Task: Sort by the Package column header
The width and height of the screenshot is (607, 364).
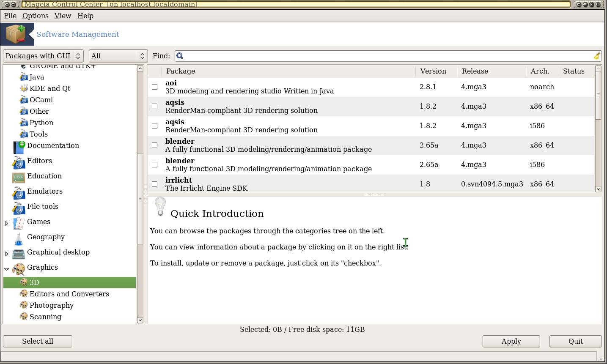Action: click(x=288, y=71)
